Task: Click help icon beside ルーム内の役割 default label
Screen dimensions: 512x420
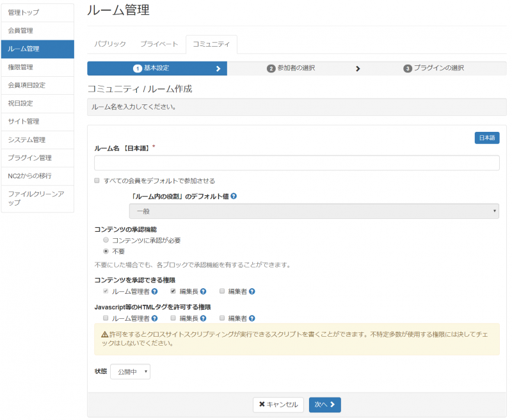Action: pos(234,196)
